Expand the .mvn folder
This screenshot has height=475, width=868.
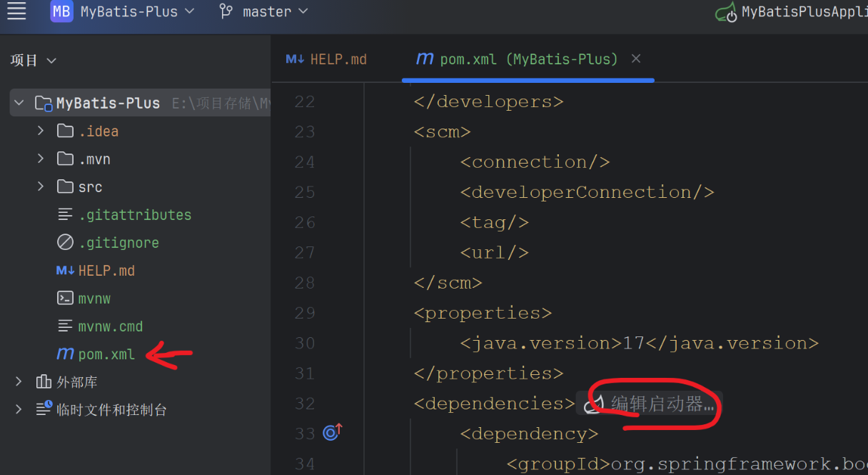click(41, 159)
